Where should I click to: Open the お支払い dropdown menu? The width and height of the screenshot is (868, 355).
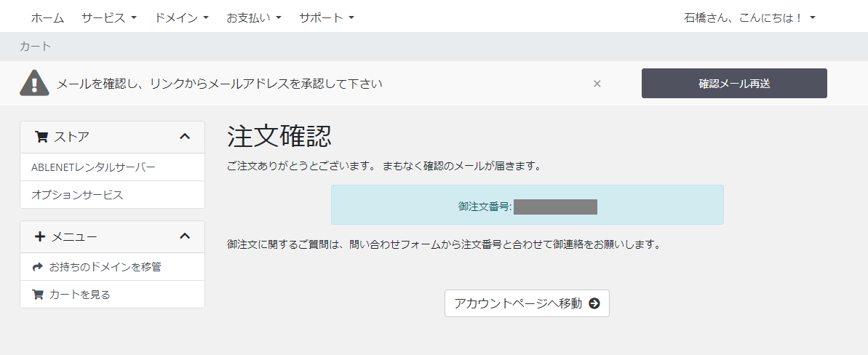click(x=253, y=17)
